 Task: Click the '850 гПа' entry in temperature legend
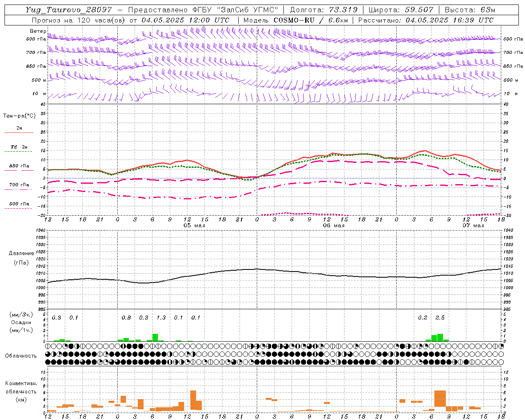[19, 166]
